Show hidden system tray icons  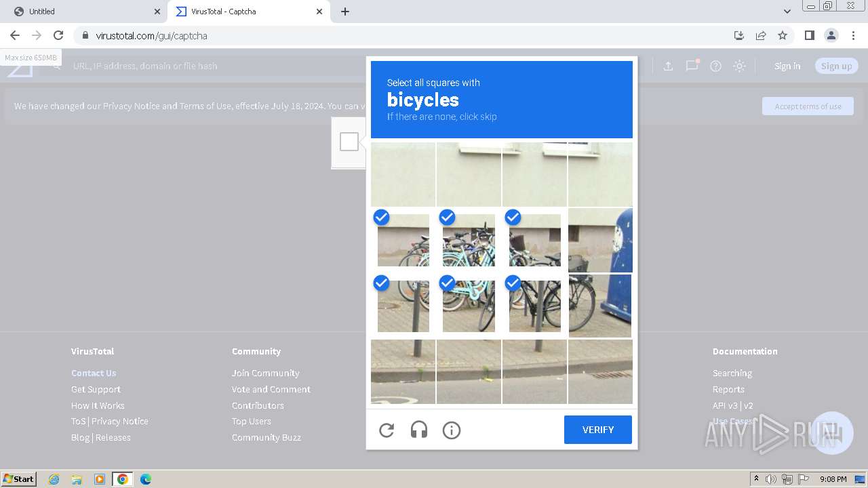[x=756, y=479]
